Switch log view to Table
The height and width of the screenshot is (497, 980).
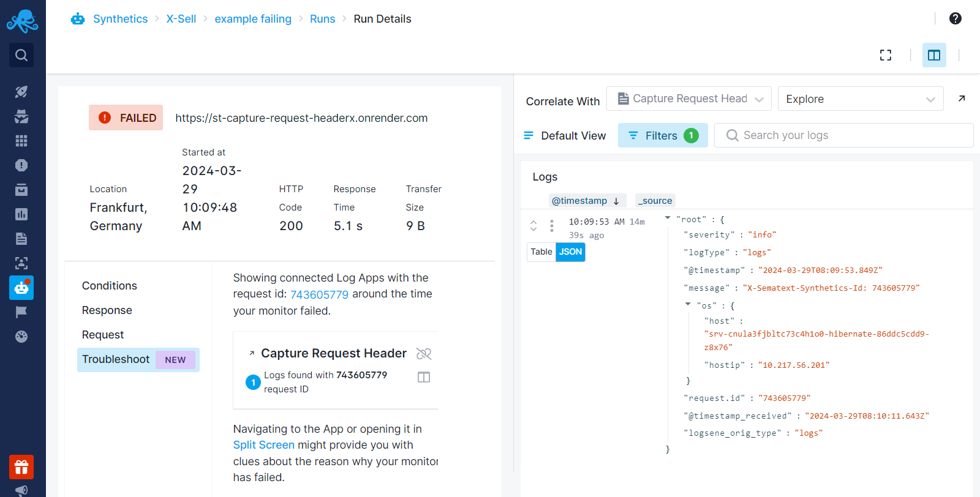click(x=541, y=252)
